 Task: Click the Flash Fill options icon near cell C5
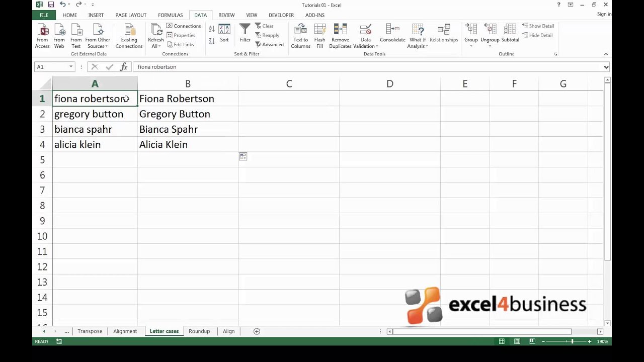pos(243,157)
